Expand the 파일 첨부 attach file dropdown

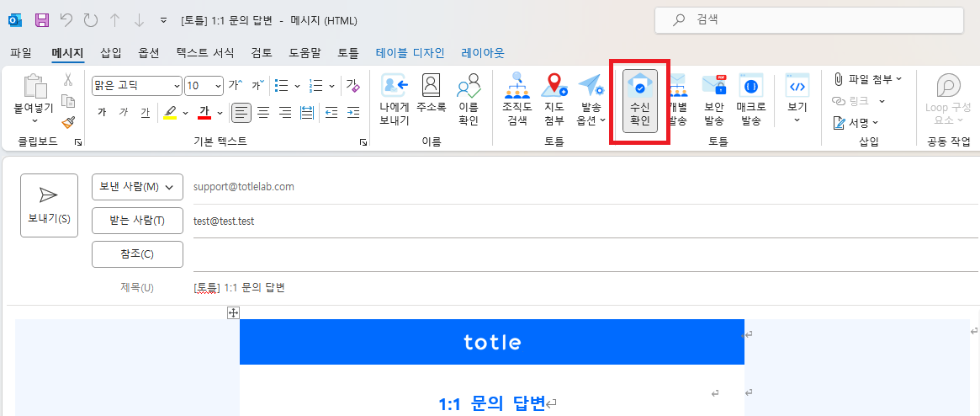(x=898, y=79)
